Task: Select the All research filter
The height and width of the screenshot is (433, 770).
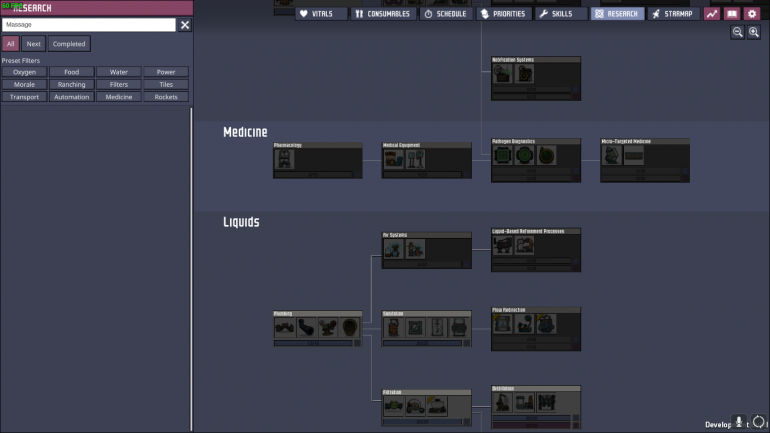Action: tap(10, 44)
